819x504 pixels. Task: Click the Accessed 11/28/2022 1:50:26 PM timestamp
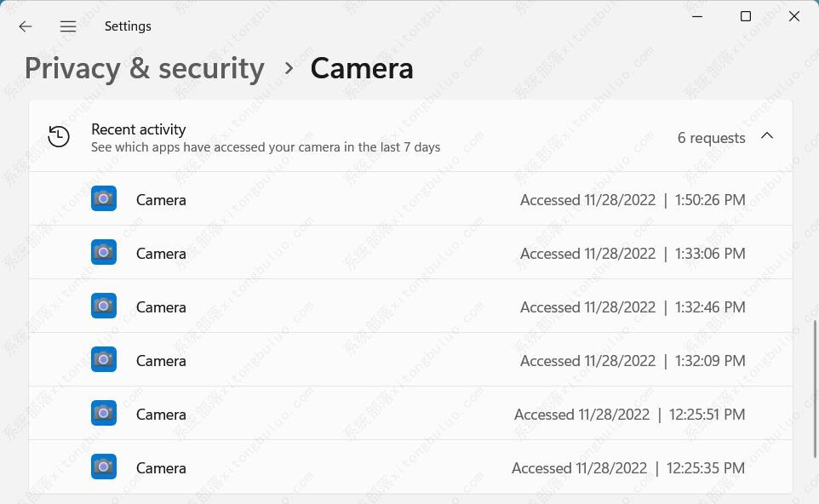pos(633,199)
